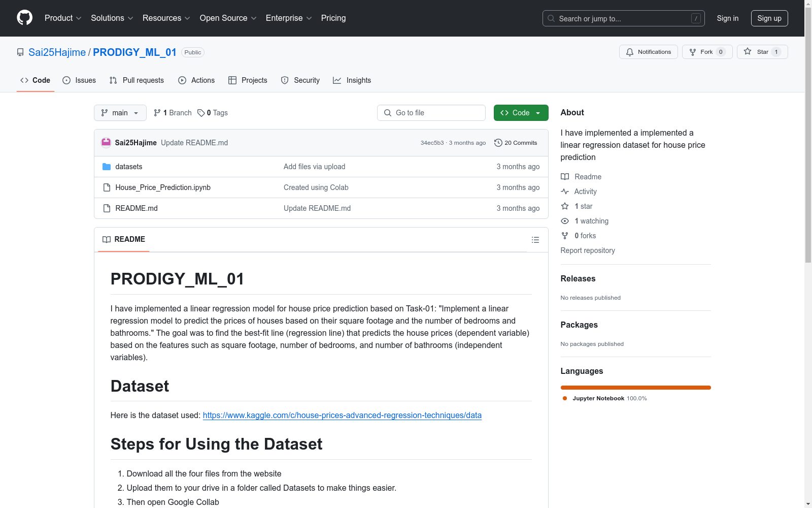Viewport: 812px width, 508px height.
Task: Click the Go to file search field
Action: 431,113
